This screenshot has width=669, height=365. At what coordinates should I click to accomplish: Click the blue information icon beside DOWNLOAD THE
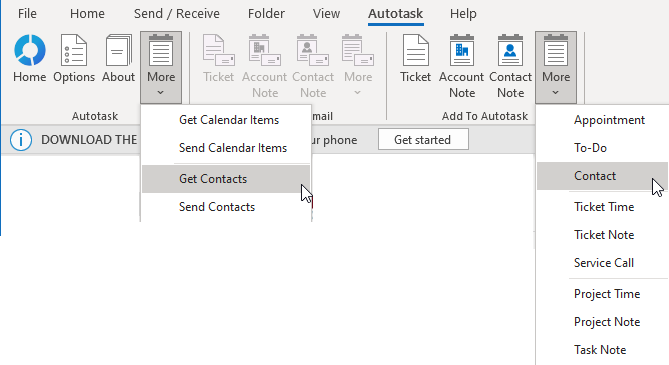point(20,140)
